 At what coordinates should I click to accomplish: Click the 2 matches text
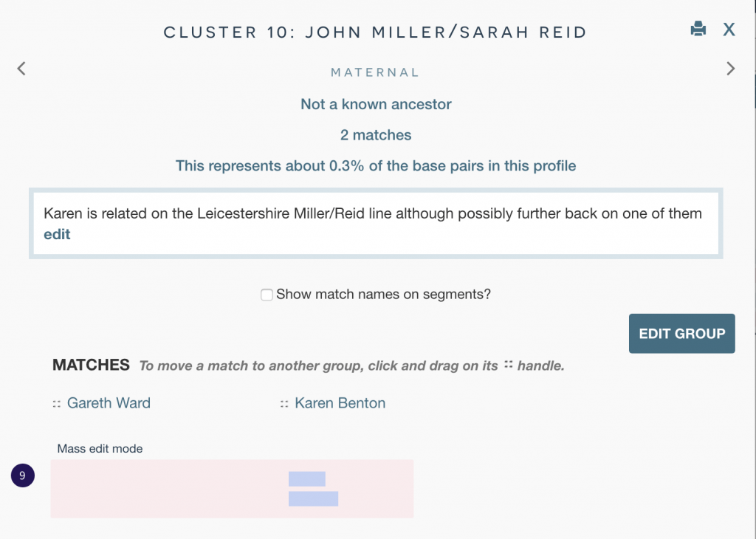click(x=376, y=135)
